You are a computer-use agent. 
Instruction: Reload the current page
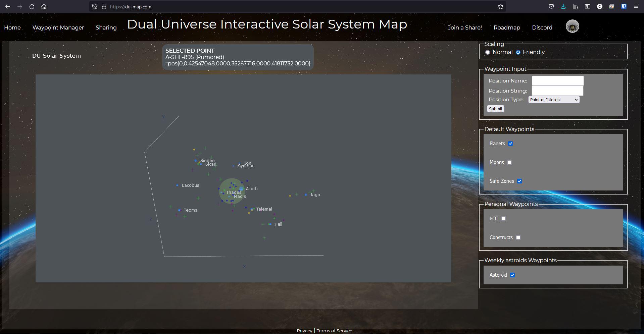click(x=32, y=6)
